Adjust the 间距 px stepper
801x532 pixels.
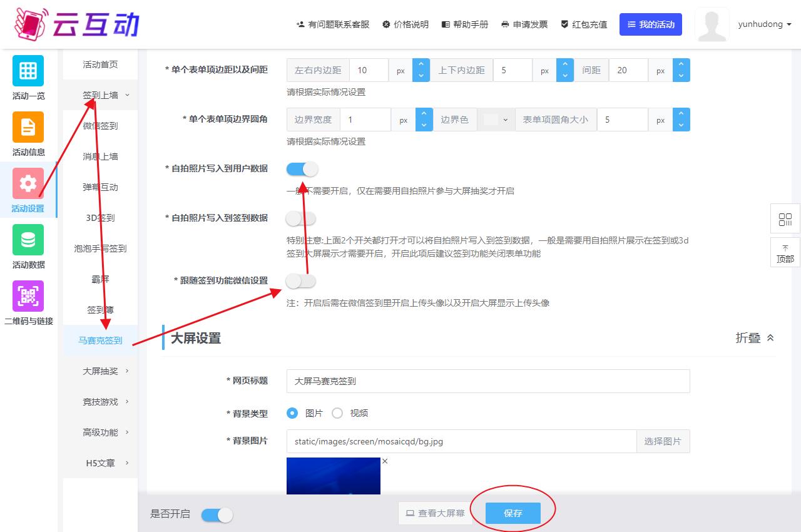[681, 70]
